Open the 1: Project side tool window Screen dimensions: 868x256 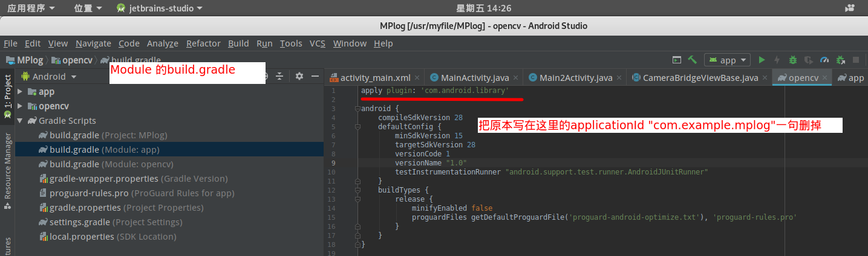[x=7, y=96]
